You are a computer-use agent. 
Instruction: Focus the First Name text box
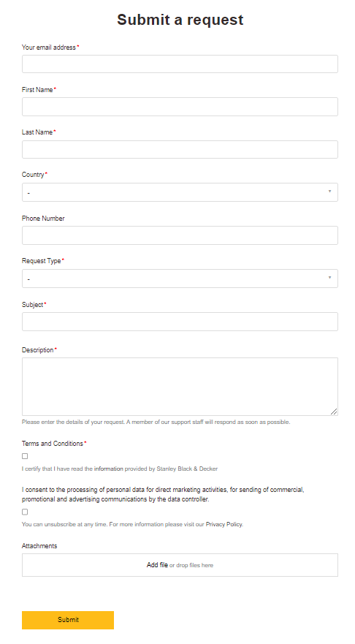tap(180, 107)
